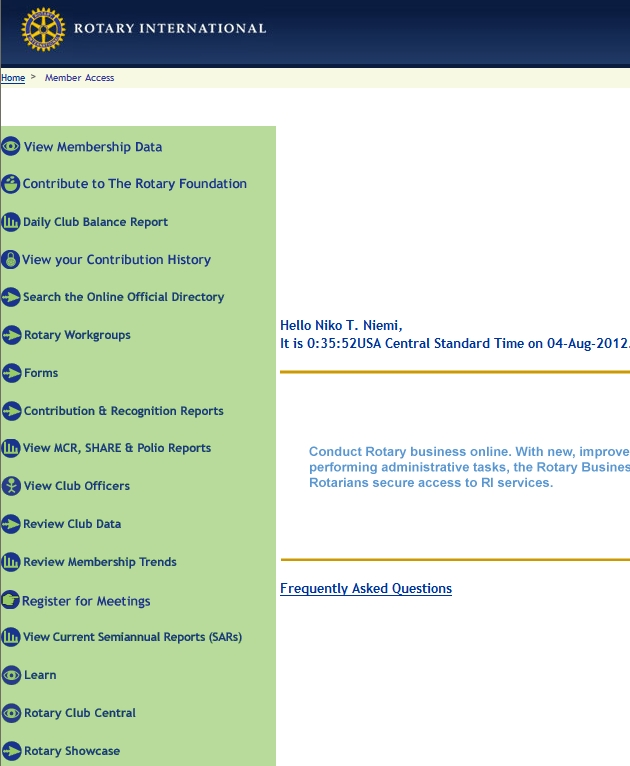Open Contribute to The Rotary Foundation

[135, 184]
